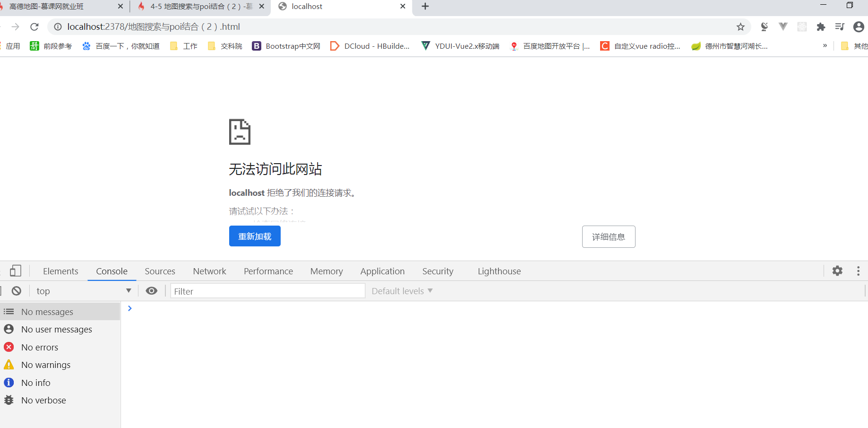Viewport: 868px width, 428px height.
Task: Expand the bookmarks overflow chevron
Action: (825, 45)
